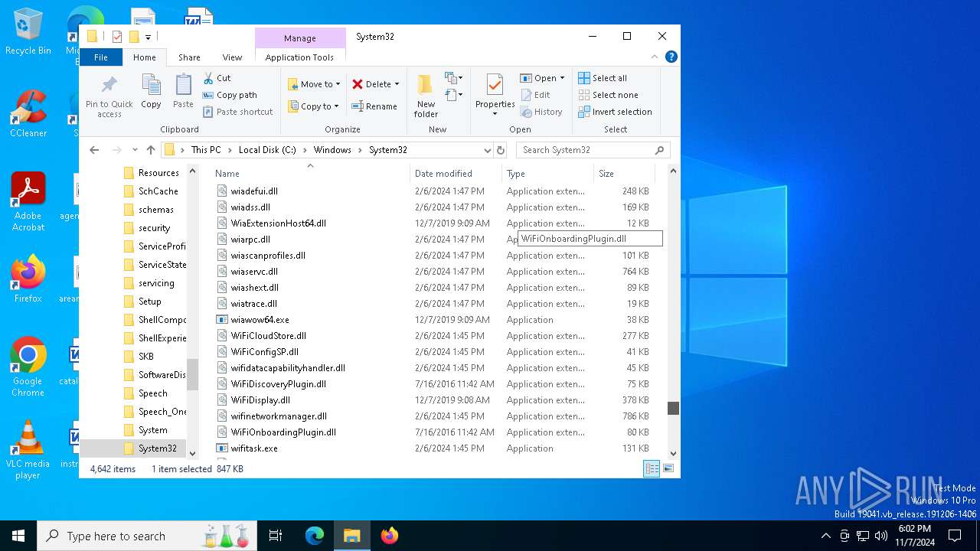Navigate to Local Disk (C:) breadcrumb
The height and width of the screenshot is (551, 980).
[x=267, y=150]
